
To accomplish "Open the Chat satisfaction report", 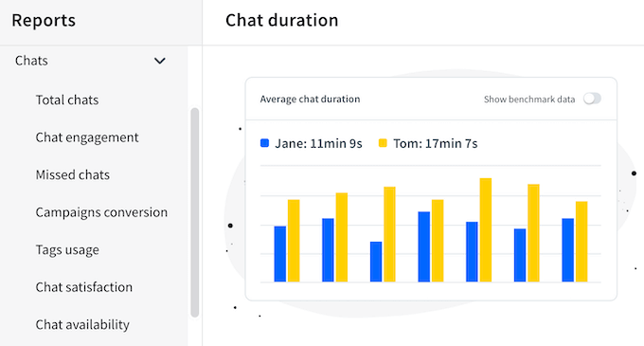I will pyautogui.click(x=84, y=287).
